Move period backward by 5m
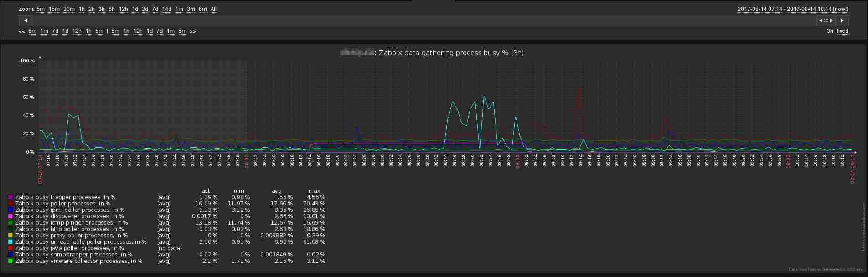Screen dimensions: 868x277 99,31
